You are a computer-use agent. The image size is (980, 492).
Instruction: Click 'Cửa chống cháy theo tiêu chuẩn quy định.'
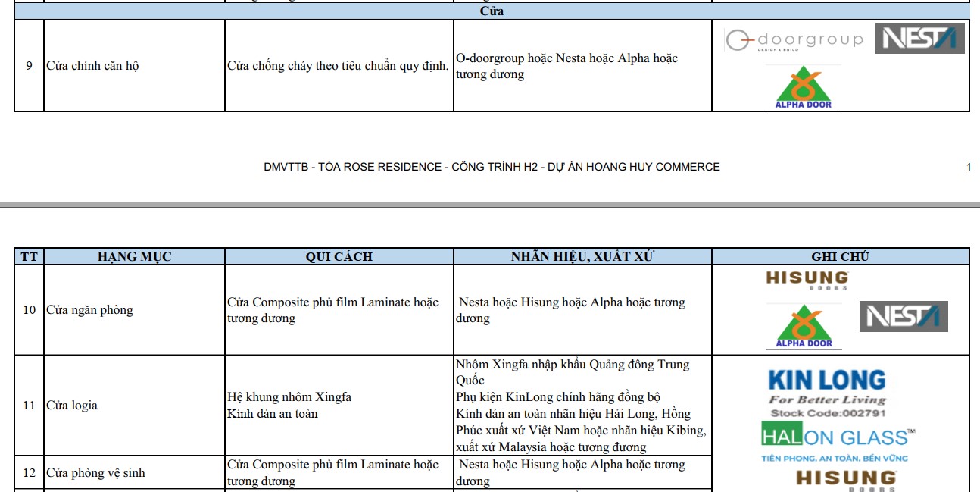338,66
